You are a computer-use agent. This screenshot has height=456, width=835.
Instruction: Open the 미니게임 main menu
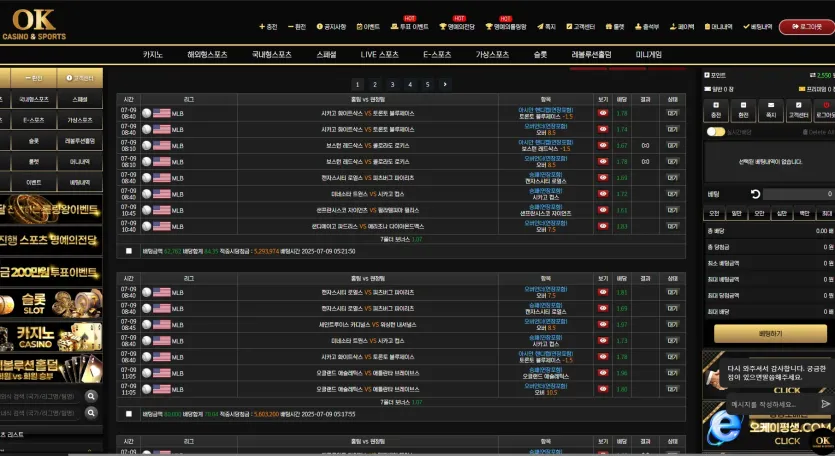tap(649, 54)
